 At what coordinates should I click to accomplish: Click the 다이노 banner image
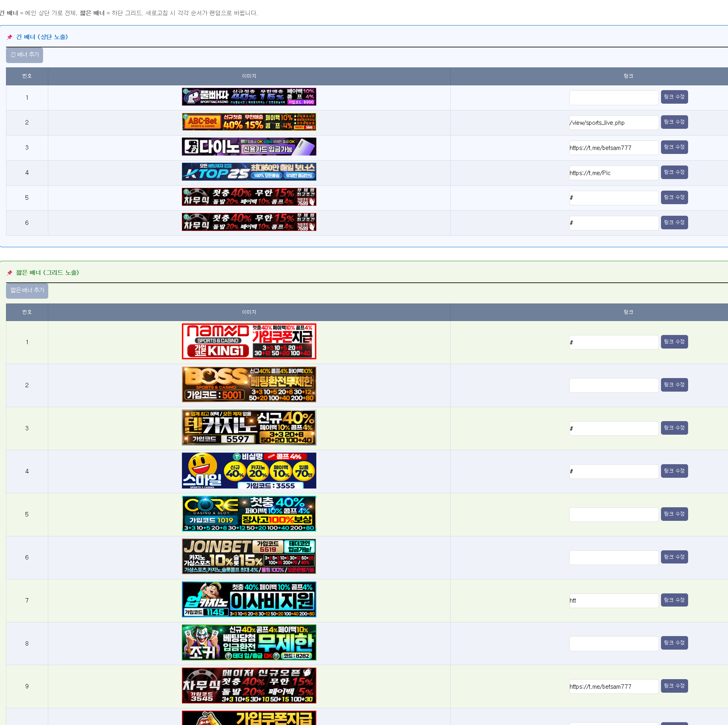click(x=249, y=147)
